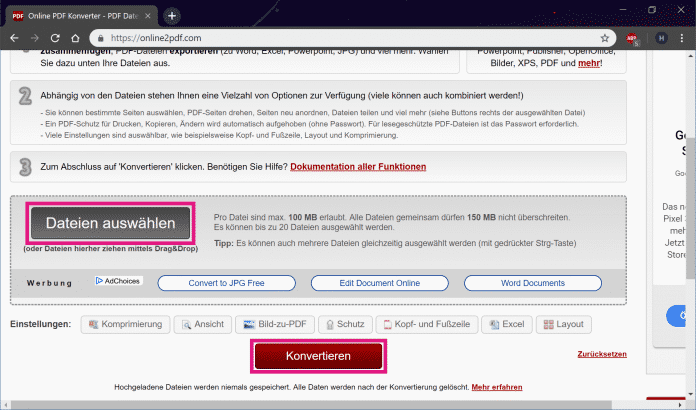Open the ABP adblocker extension icon
The height and width of the screenshot is (410, 696).
[631, 37]
